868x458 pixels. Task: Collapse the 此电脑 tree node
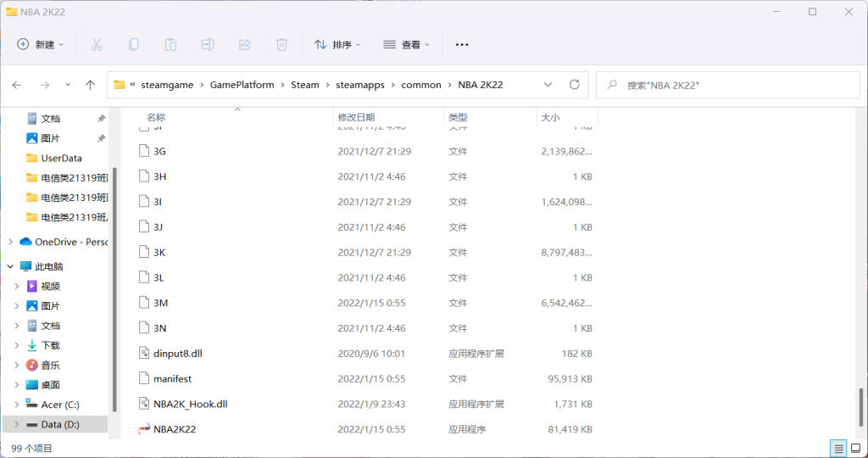pyautogui.click(x=10, y=266)
